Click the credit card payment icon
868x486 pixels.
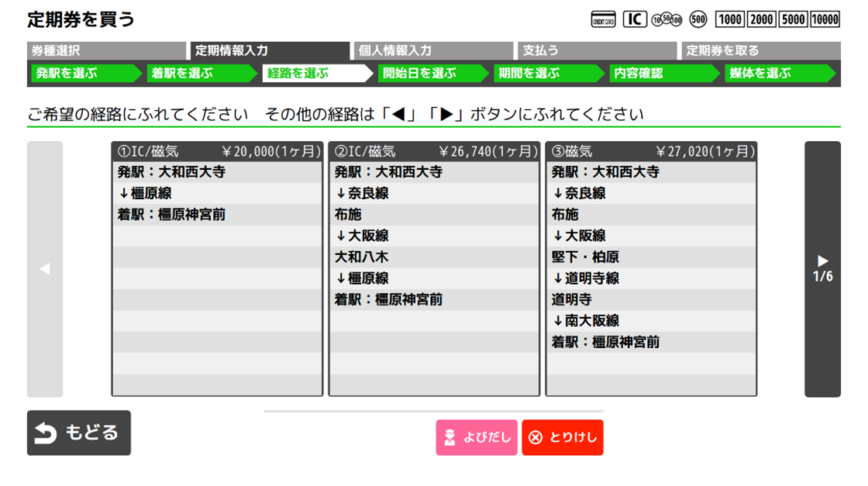coord(603,19)
